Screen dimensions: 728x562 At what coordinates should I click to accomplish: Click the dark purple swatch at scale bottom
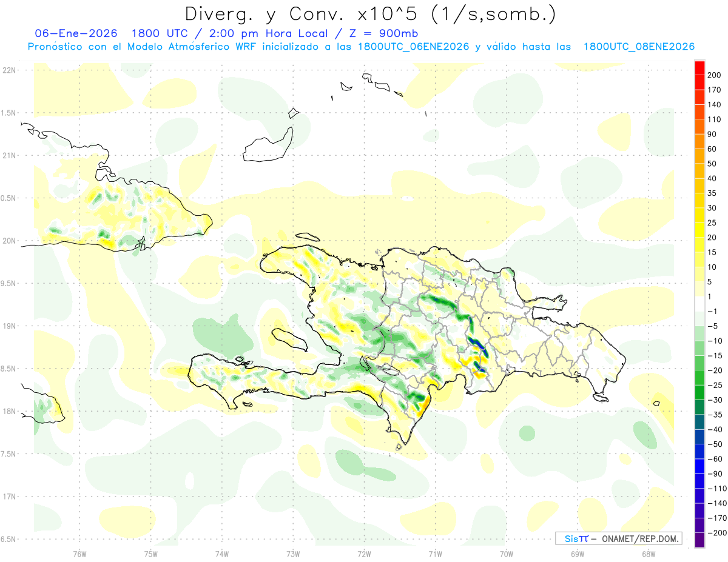click(699, 540)
